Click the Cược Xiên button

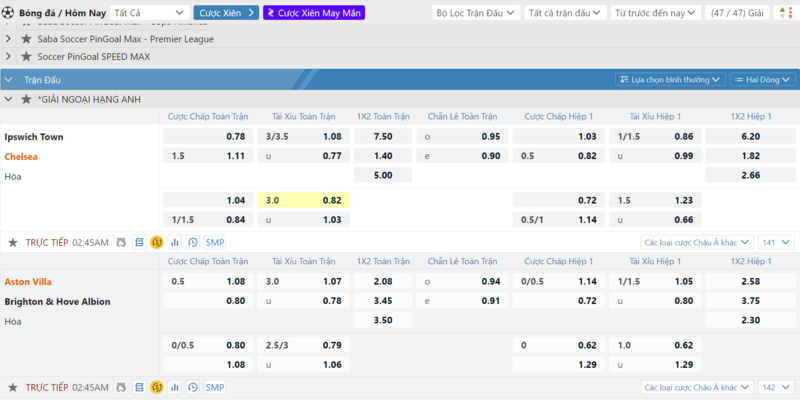[x=226, y=13]
